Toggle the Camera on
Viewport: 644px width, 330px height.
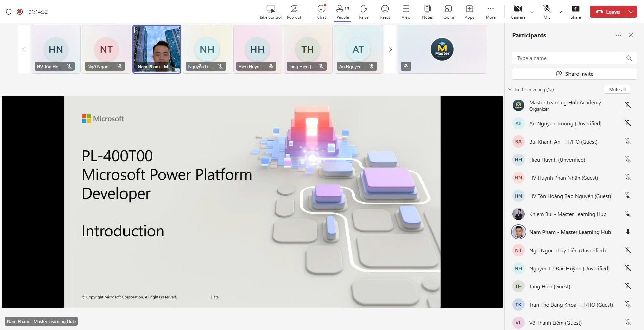[x=518, y=12]
